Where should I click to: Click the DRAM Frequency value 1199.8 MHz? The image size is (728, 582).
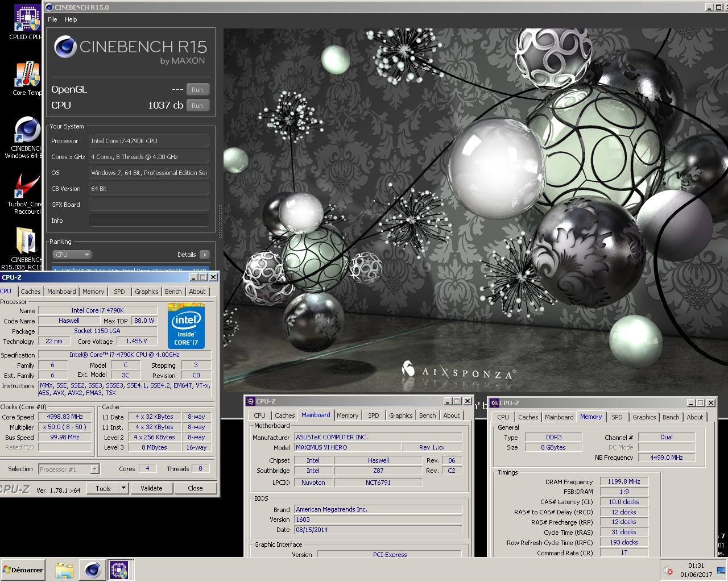624,481
